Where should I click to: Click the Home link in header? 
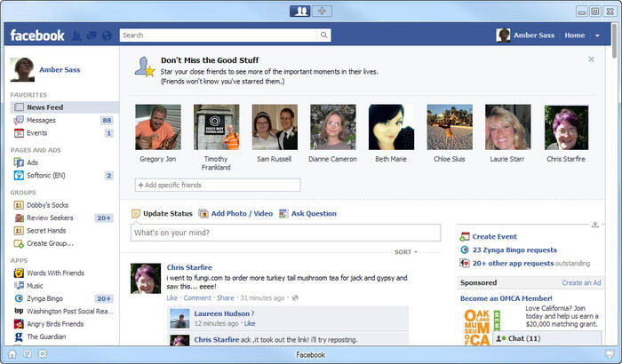(574, 36)
